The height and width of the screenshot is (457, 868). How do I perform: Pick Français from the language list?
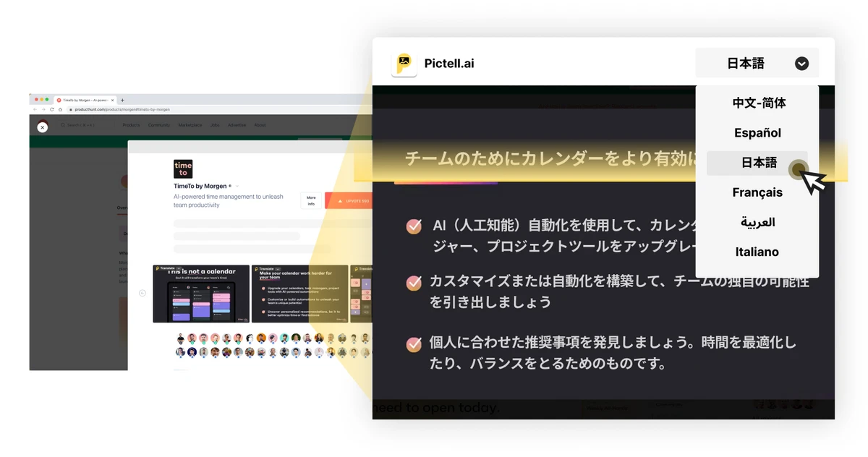click(x=757, y=192)
